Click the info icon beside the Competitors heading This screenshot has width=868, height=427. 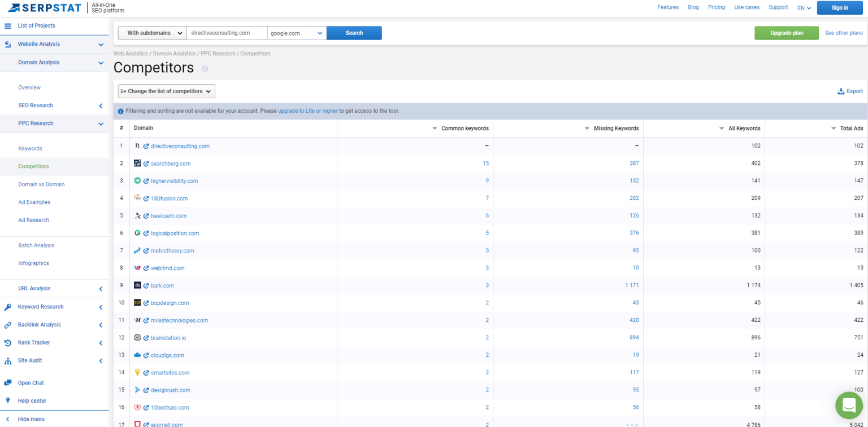pos(205,68)
